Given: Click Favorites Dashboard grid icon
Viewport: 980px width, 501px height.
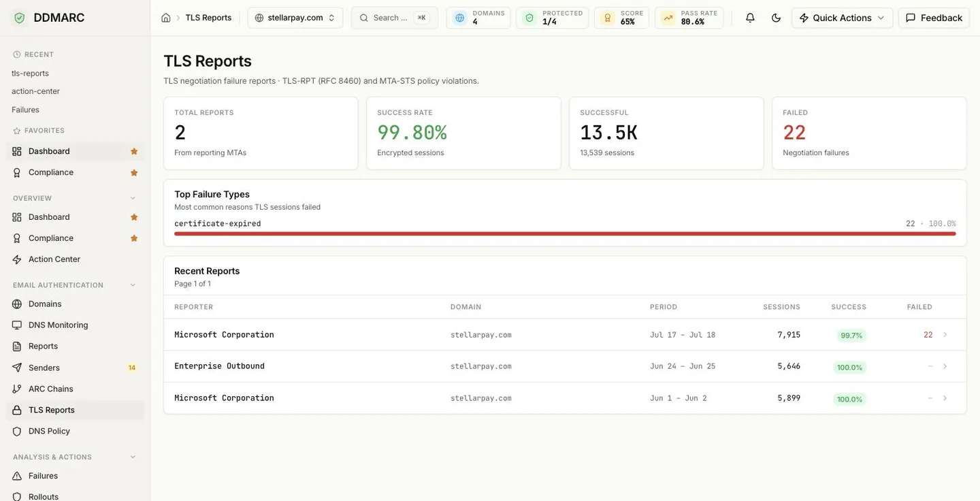Looking at the screenshot, I should pyautogui.click(x=17, y=151).
